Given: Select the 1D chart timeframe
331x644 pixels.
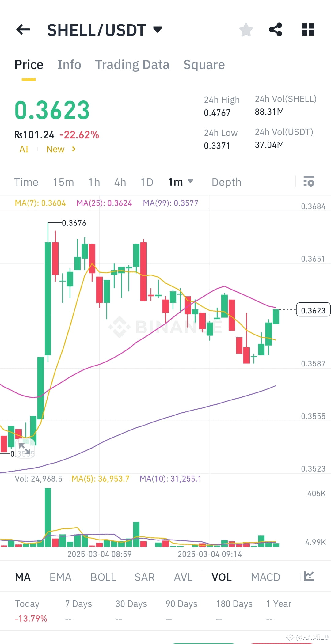Looking at the screenshot, I should coord(146,182).
